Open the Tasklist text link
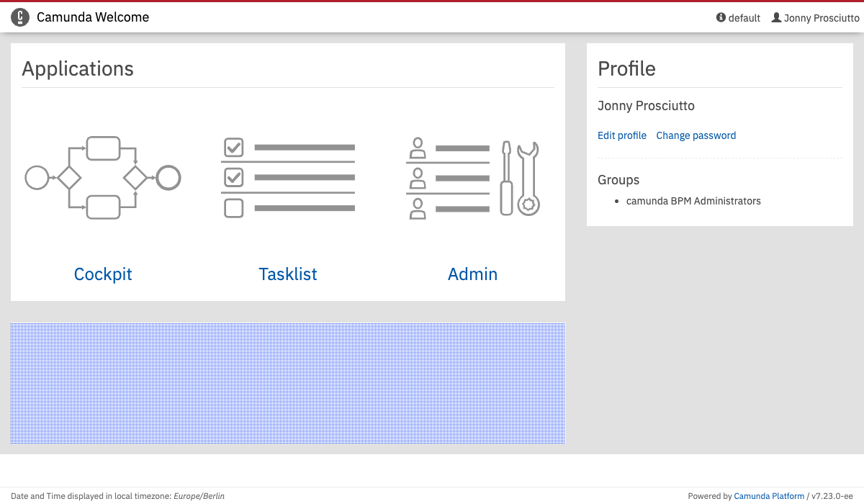Screen dimensions: 864x504 click(288, 274)
